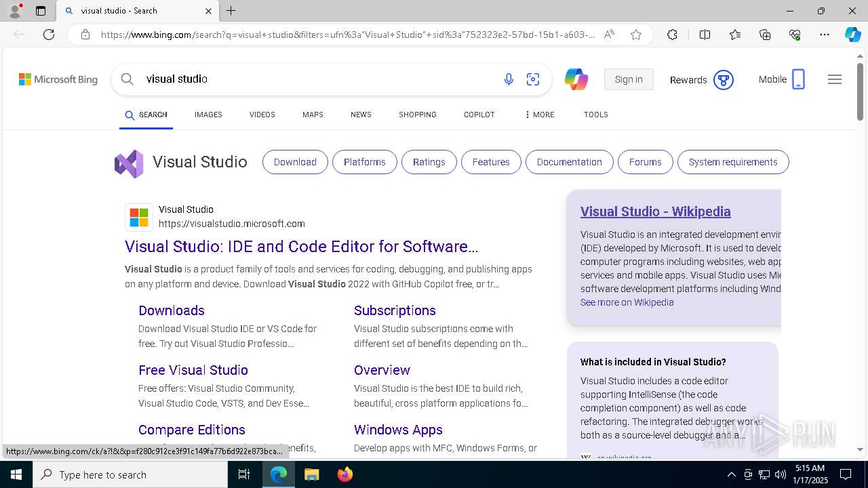Switch to the COPILOT tab
Image resolution: width=868 pixels, height=488 pixels.
[479, 115]
